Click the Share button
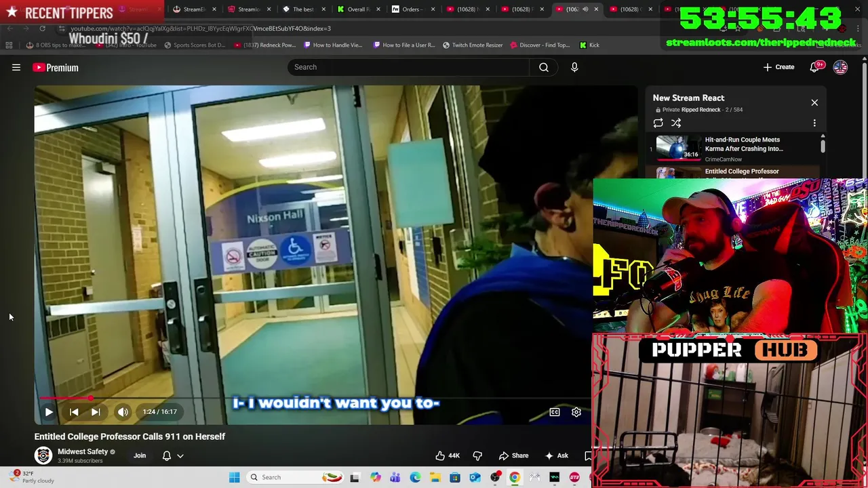Viewport: 868px width, 488px height. click(513, 455)
